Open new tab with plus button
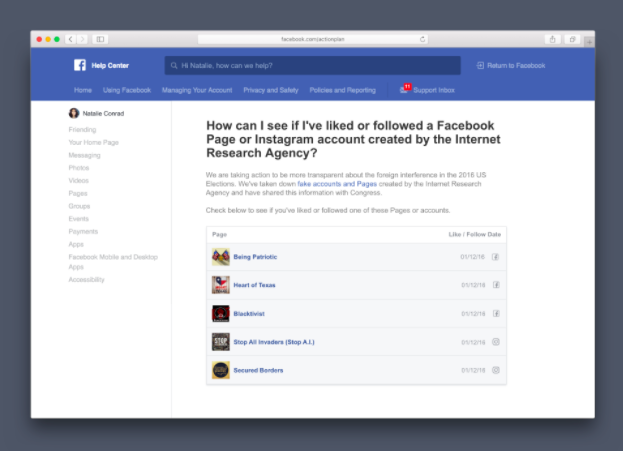The height and width of the screenshot is (451, 623). pyautogui.click(x=589, y=41)
